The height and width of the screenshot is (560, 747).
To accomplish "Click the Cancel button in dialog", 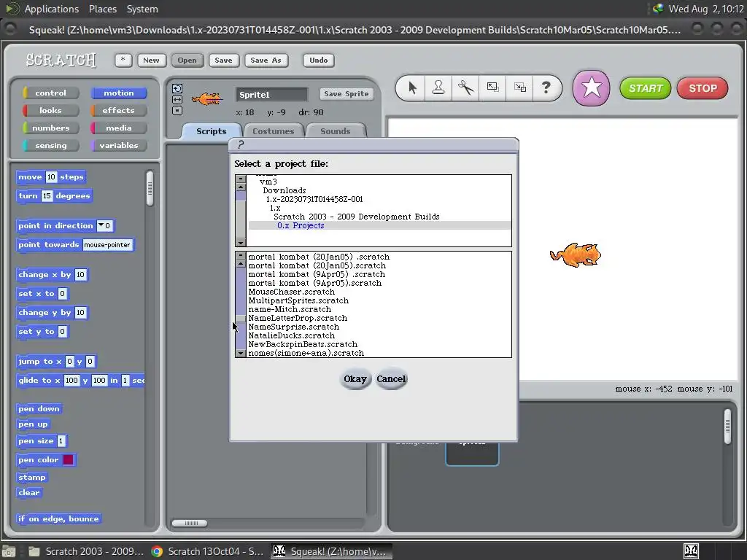I will coord(391,379).
